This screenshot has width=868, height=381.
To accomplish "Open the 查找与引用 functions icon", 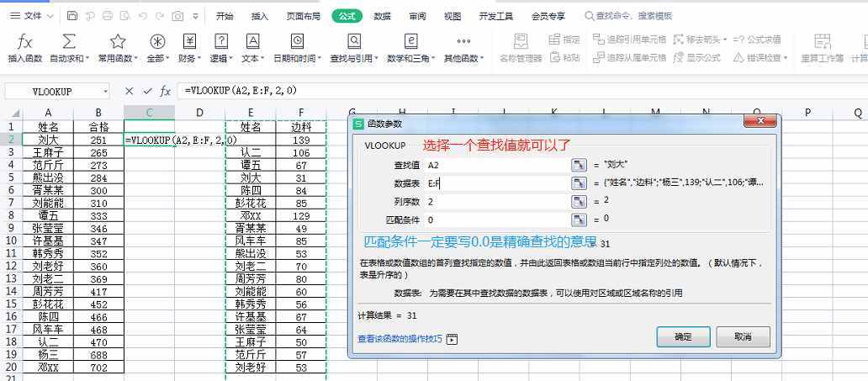I will click(x=354, y=41).
